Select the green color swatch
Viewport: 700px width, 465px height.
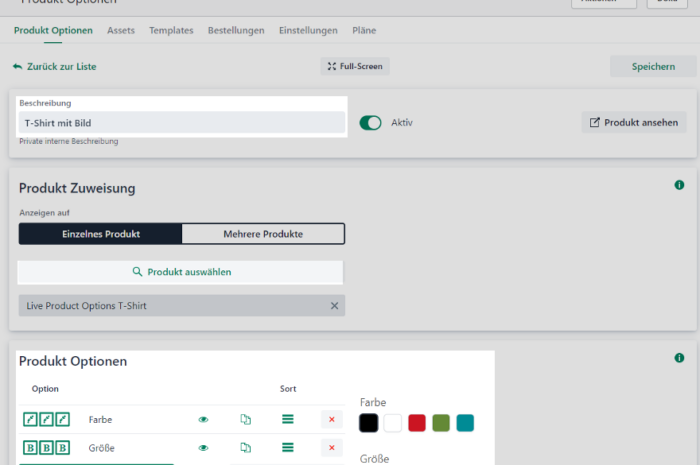[441, 423]
